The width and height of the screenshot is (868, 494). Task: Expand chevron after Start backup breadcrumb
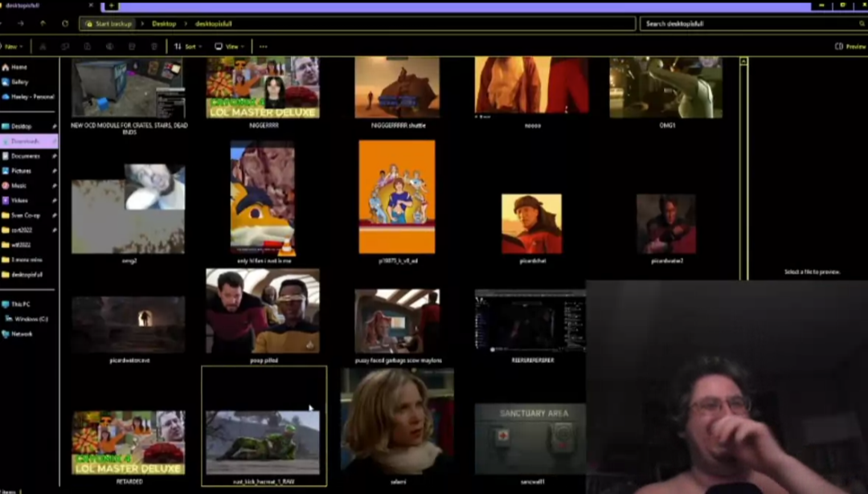click(142, 24)
